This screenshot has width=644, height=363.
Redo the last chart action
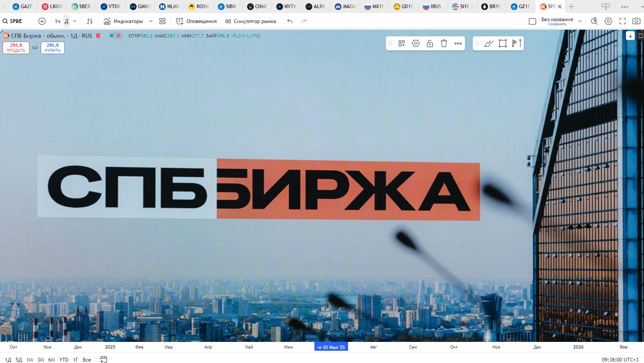coord(304,21)
